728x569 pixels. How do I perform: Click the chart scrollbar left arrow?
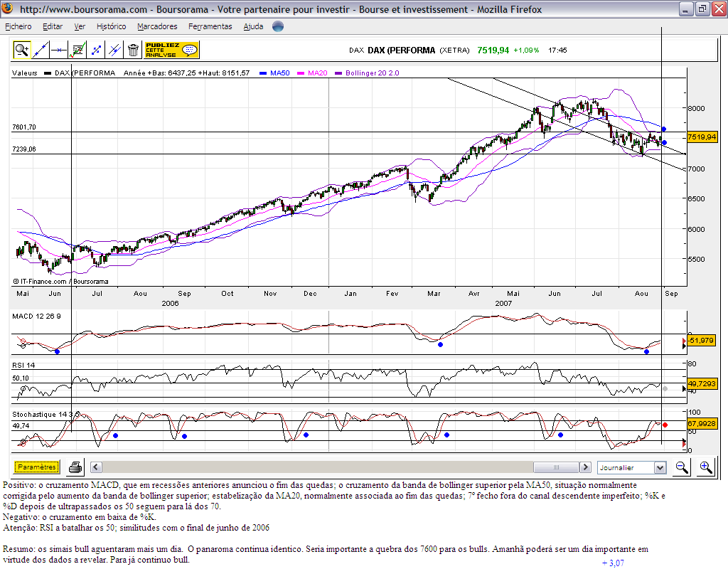96,467
